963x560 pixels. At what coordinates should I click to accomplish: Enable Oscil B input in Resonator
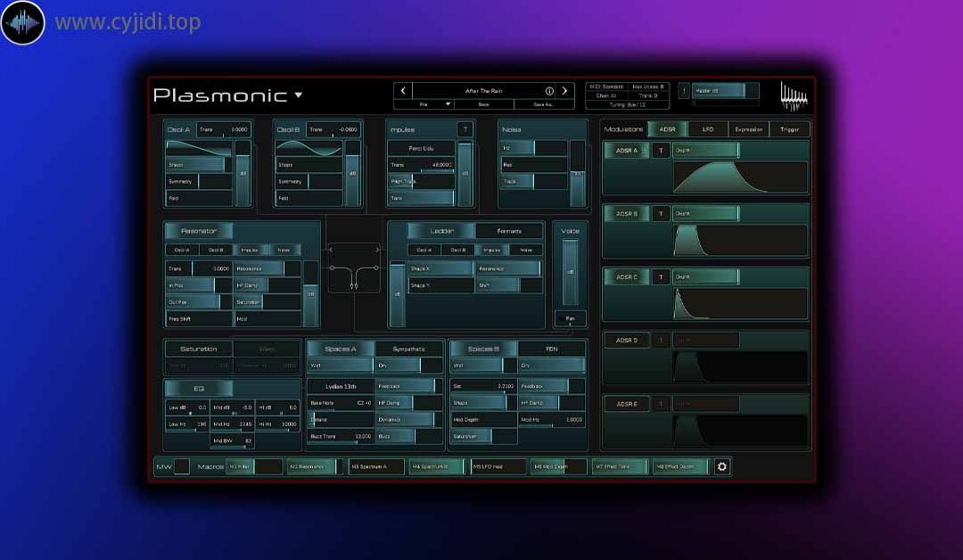tap(216, 250)
